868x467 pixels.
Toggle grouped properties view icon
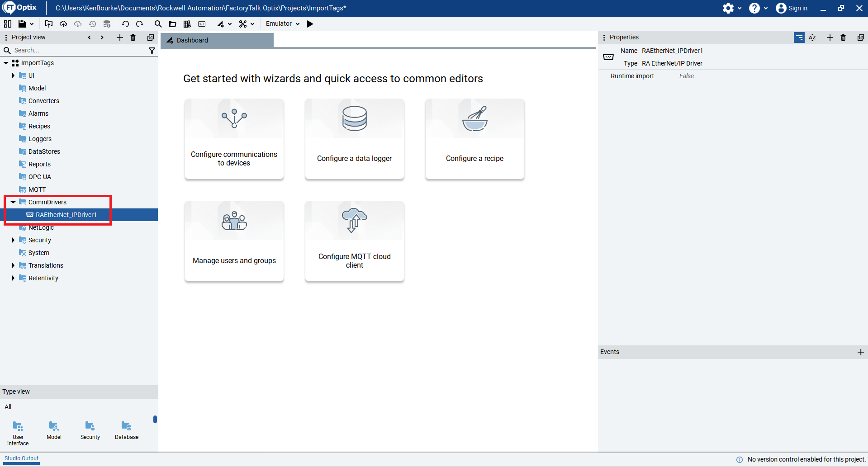pyautogui.click(x=799, y=38)
